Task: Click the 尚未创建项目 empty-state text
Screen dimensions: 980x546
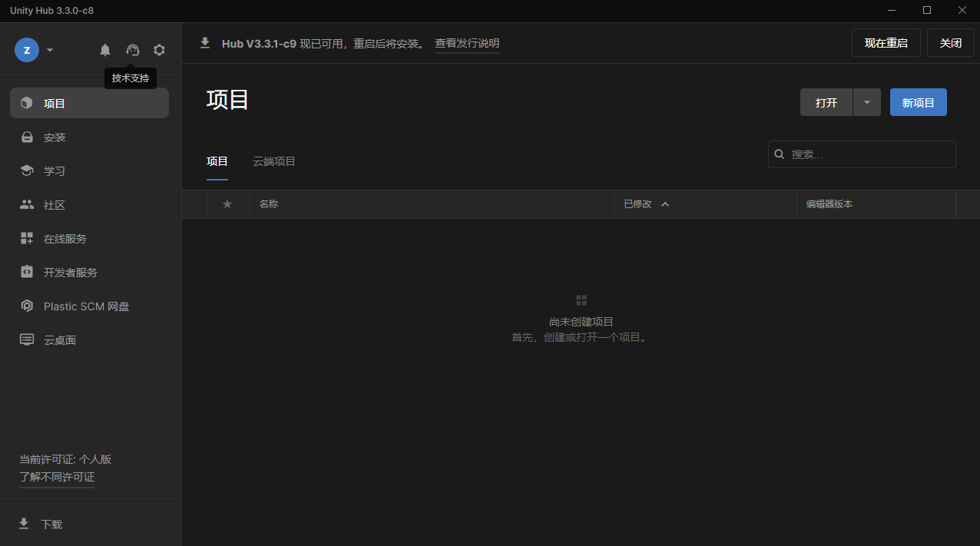Action: coord(581,322)
